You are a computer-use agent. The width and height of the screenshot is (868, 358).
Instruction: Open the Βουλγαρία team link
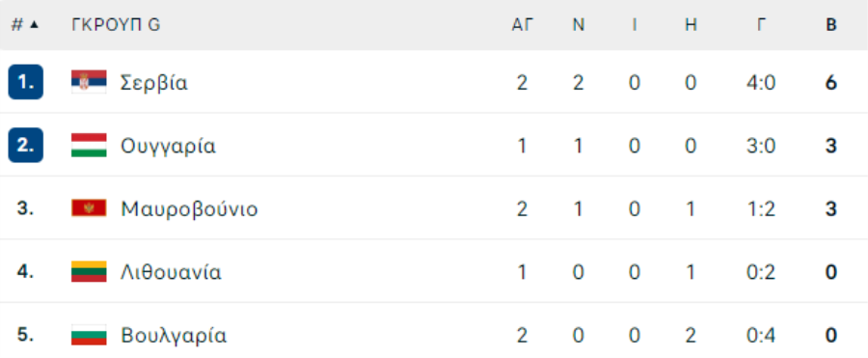pos(174,336)
